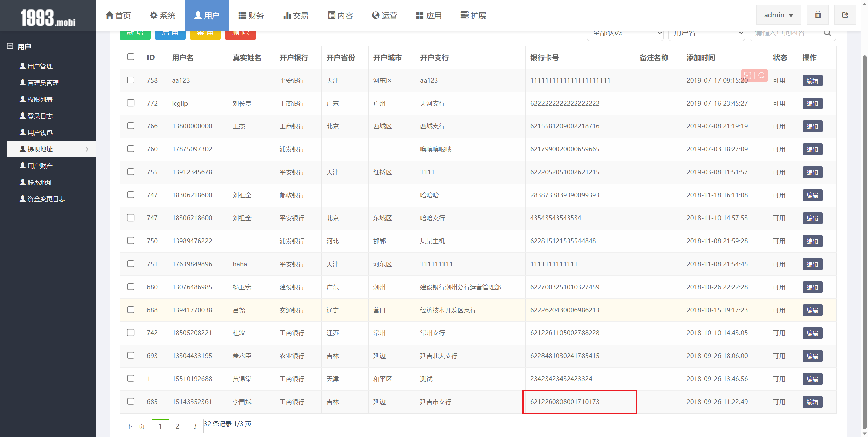The image size is (868, 437).
Task: Switch to the 财务 top menu
Action: (x=251, y=16)
